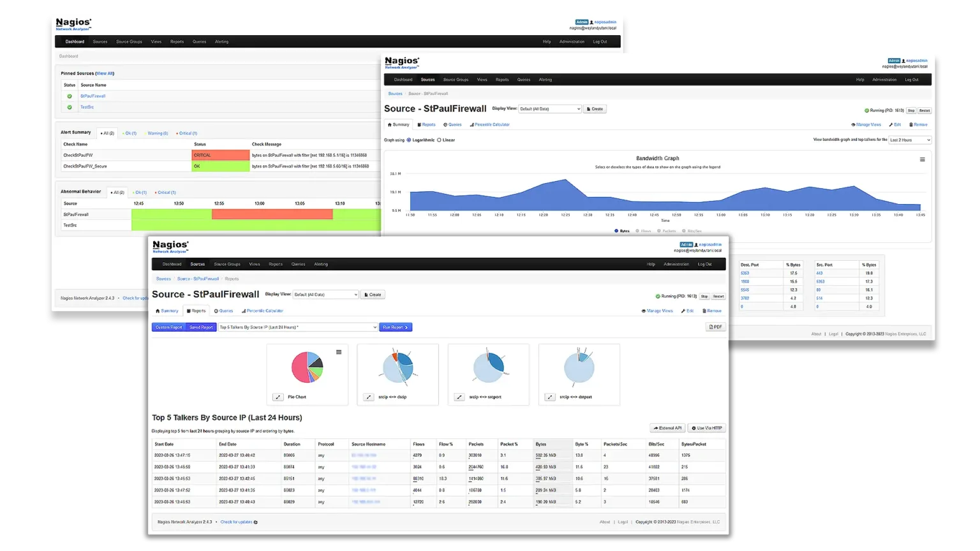
Task: Switch to Custom Report mode
Action: point(168,327)
